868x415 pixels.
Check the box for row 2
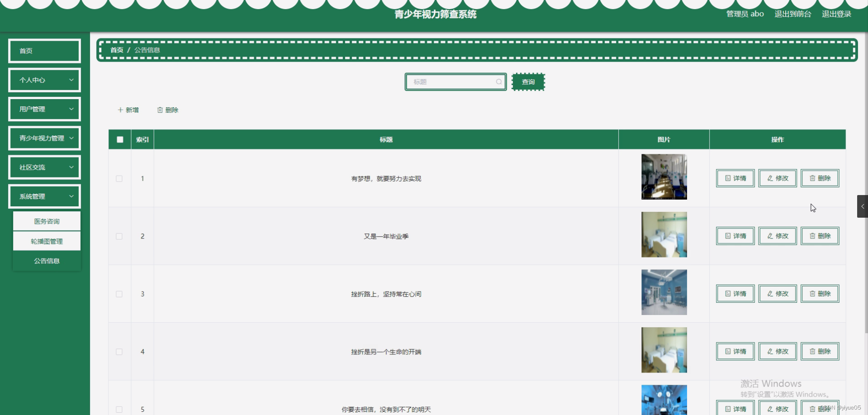[x=119, y=236]
